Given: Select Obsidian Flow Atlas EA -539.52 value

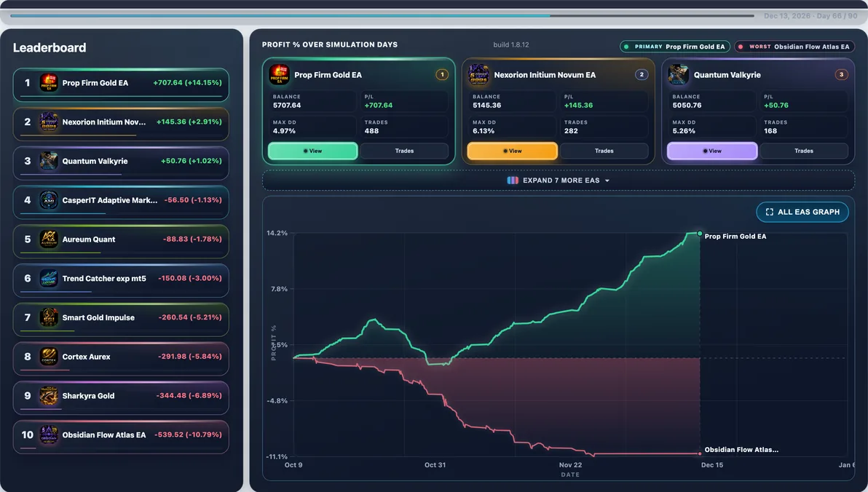Looking at the screenshot, I should pos(188,435).
